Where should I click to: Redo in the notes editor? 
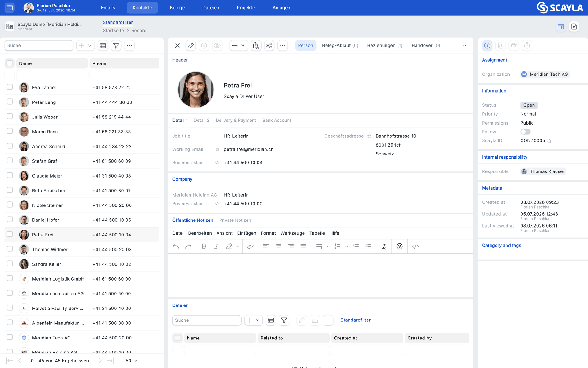pyautogui.click(x=188, y=246)
